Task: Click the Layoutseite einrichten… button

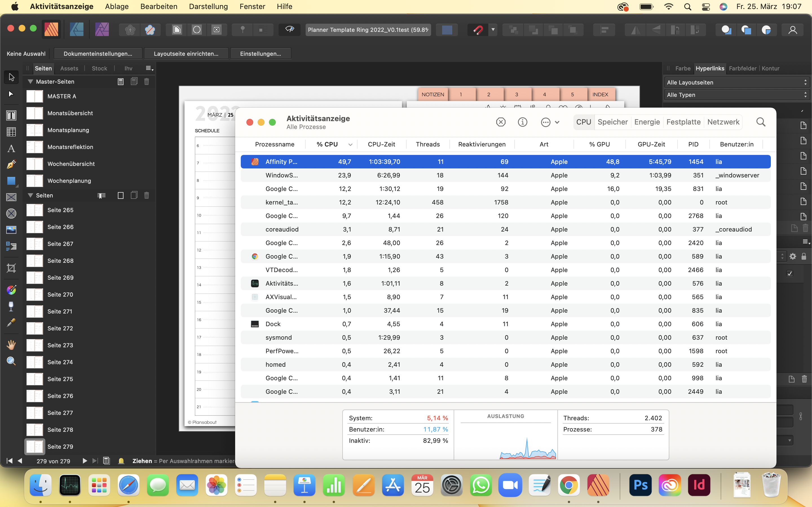Action: pos(186,54)
